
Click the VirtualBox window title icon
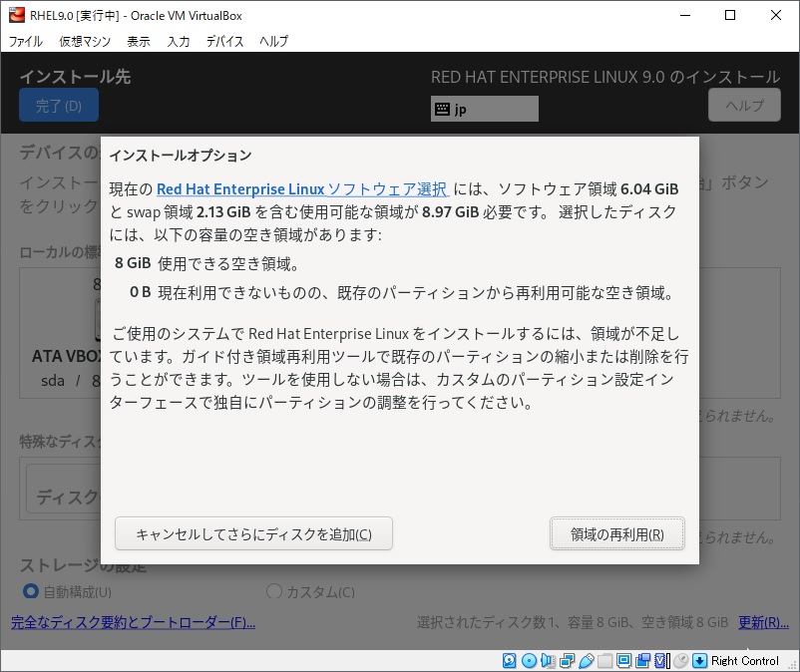pos(16,15)
